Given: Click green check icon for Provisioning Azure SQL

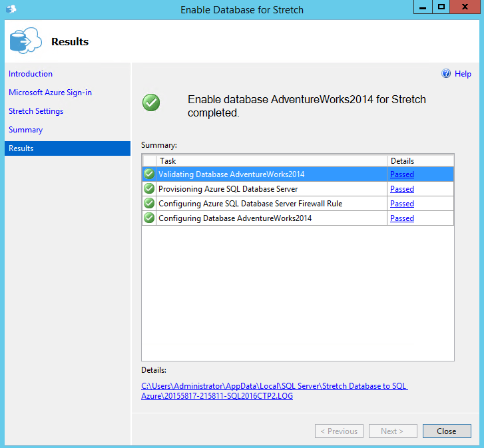Looking at the screenshot, I should pos(149,189).
